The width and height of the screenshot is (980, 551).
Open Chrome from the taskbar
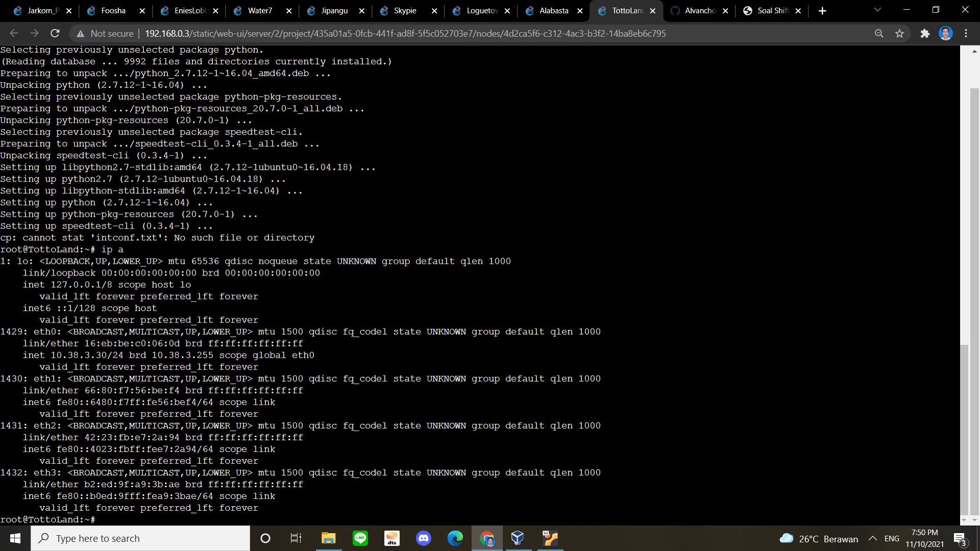(487, 538)
